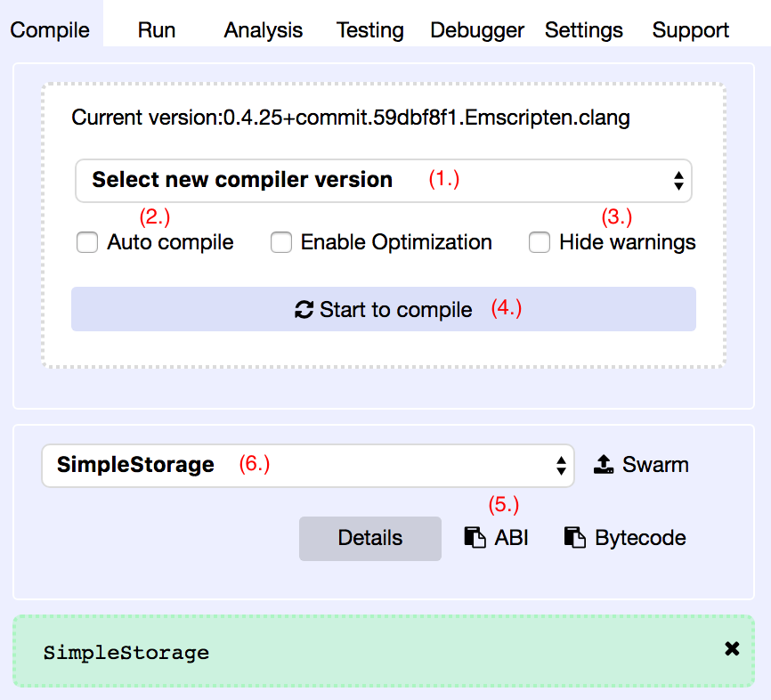The height and width of the screenshot is (700, 771).
Task: Click the Details button
Action: [x=370, y=538]
